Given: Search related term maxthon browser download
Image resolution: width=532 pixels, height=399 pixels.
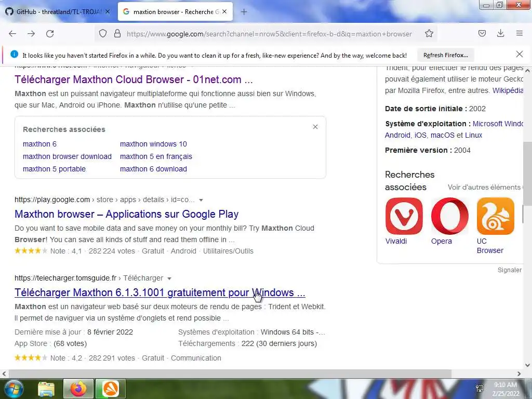Looking at the screenshot, I should click(x=67, y=156).
